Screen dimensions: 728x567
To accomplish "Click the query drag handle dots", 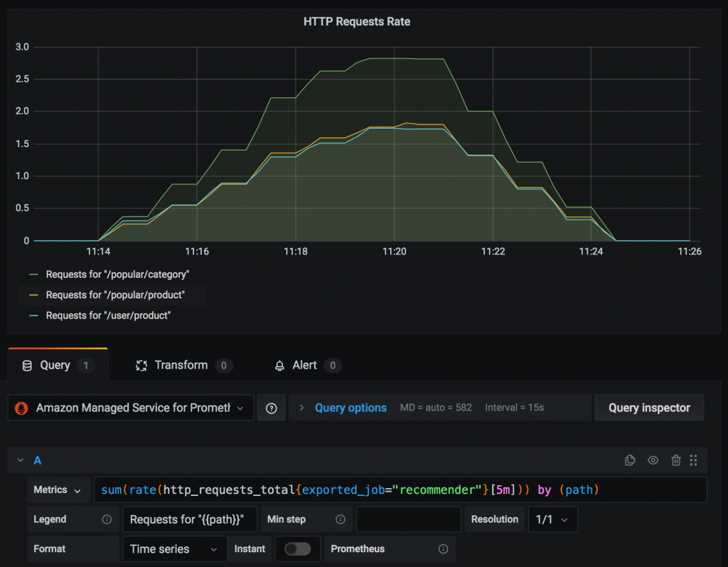I will 693,460.
